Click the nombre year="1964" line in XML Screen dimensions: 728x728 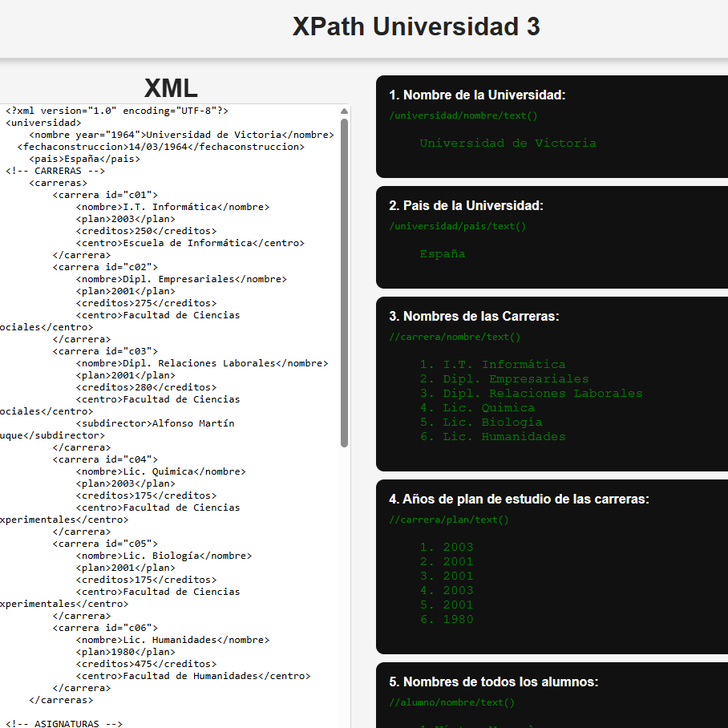pyautogui.click(x=181, y=135)
